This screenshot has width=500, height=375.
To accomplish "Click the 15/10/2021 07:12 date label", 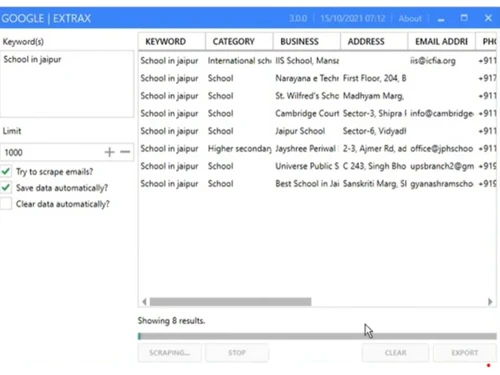I will click(x=353, y=18).
